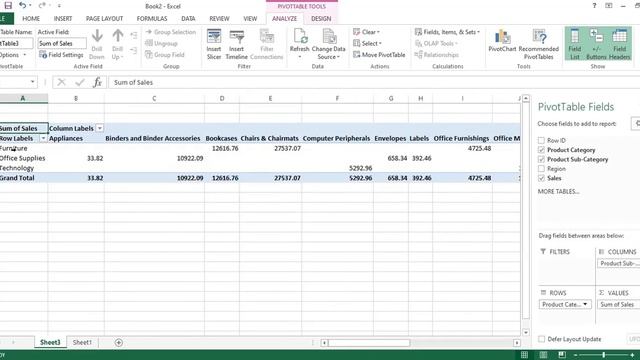Click the confirm checkmark formula bar icon
This screenshot has height=360, width=640.
[x=80, y=82]
